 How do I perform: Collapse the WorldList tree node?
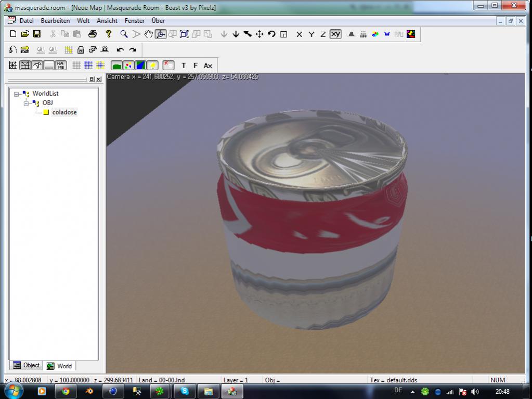tap(17, 94)
